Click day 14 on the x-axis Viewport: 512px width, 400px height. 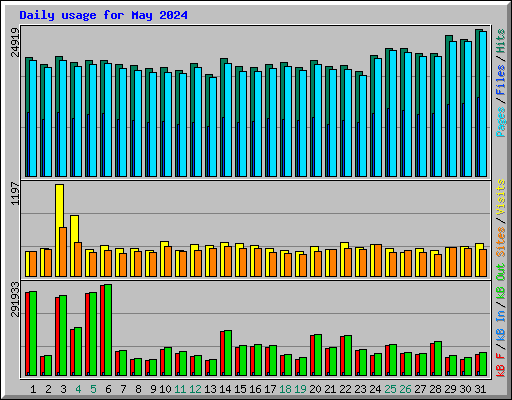[225, 389]
